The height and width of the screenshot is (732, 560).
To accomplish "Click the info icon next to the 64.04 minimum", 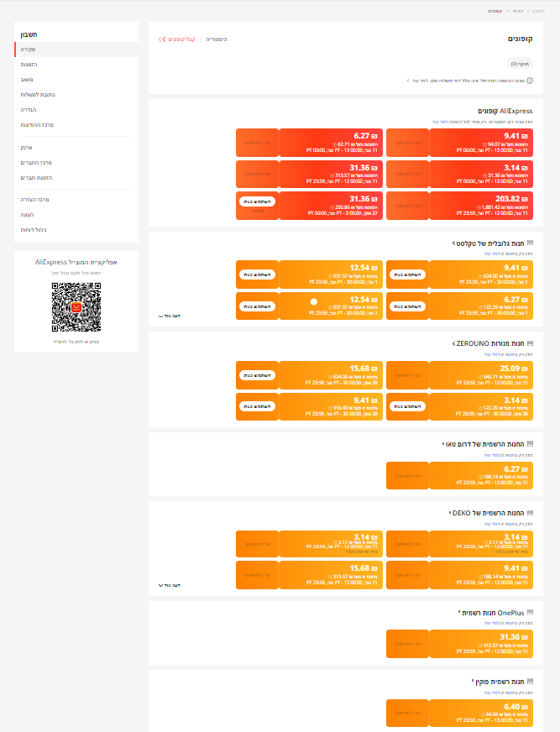I will pyautogui.click(x=484, y=714).
